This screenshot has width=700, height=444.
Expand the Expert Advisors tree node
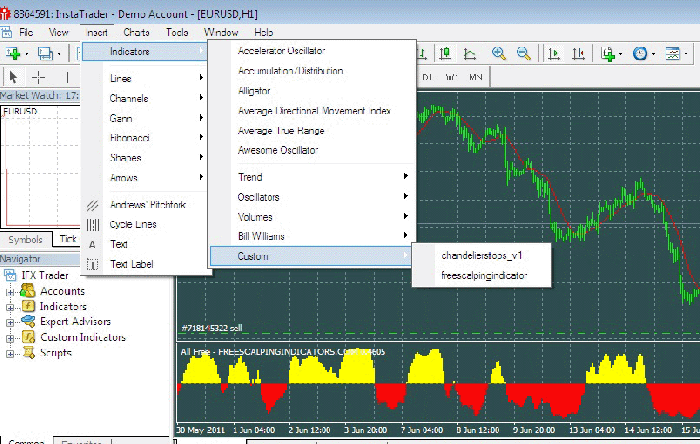click(x=10, y=322)
